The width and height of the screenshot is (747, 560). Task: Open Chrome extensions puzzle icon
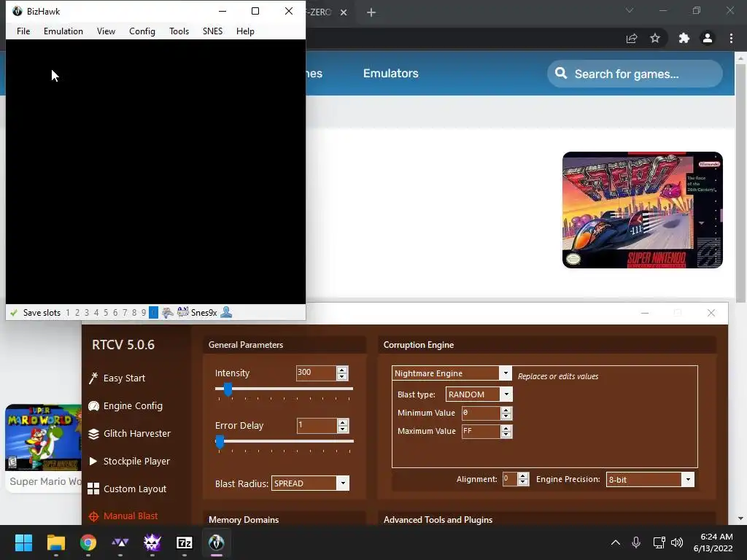click(x=684, y=38)
